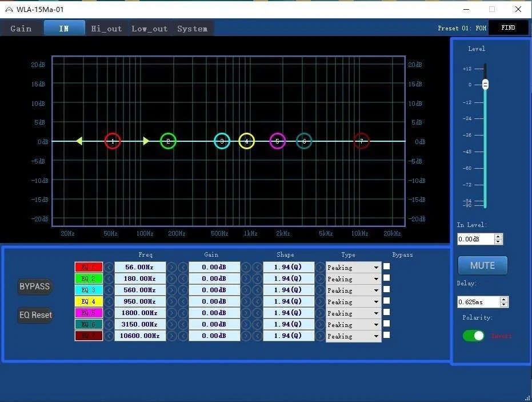Select EQ node 1 on the graph
The height and width of the screenshot is (402, 532).
[x=113, y=141]
